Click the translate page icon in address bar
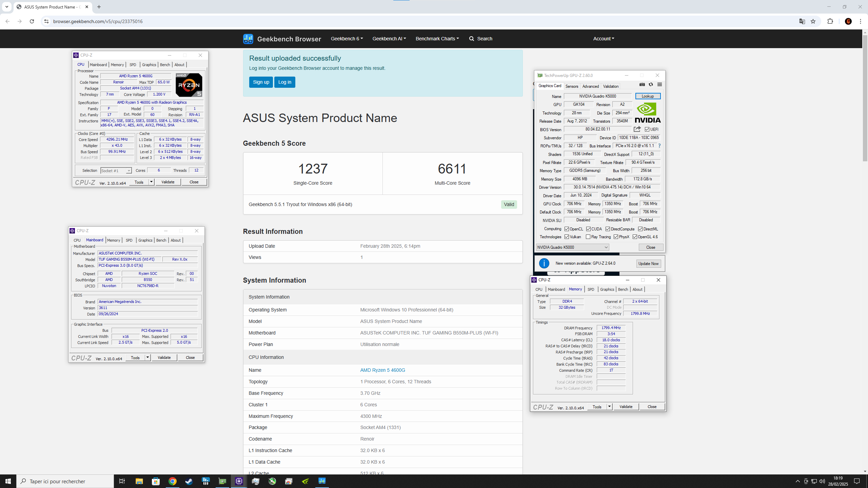868x488 pixels. 802,21
